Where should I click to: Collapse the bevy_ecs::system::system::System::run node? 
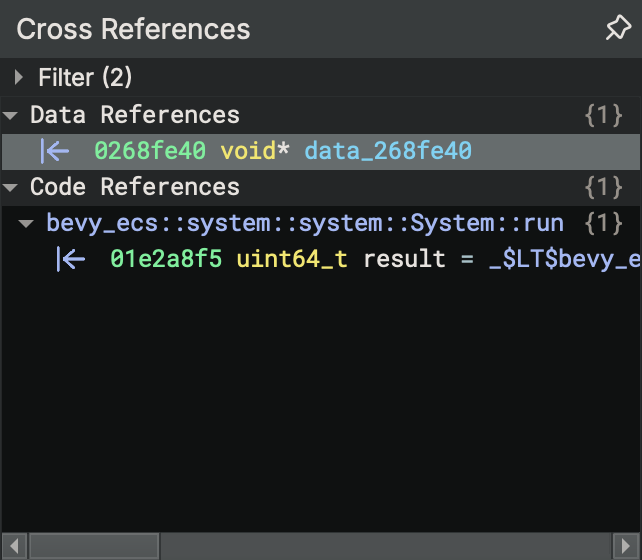coord(26,224)
